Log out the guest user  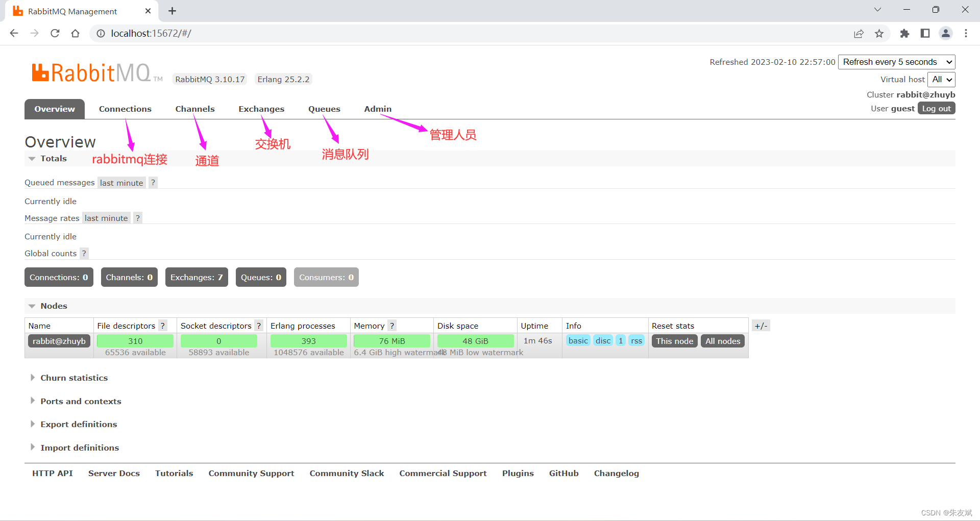(937, 109)
